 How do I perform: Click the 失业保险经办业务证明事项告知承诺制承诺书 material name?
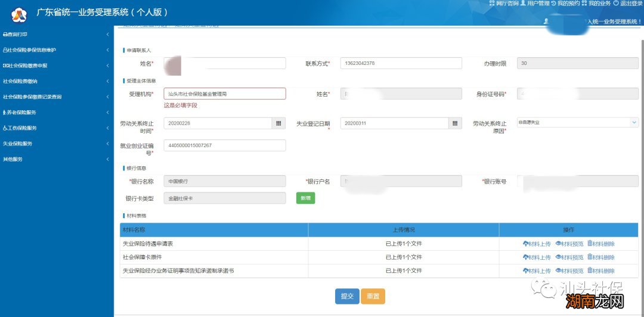[x=179, y=271]
